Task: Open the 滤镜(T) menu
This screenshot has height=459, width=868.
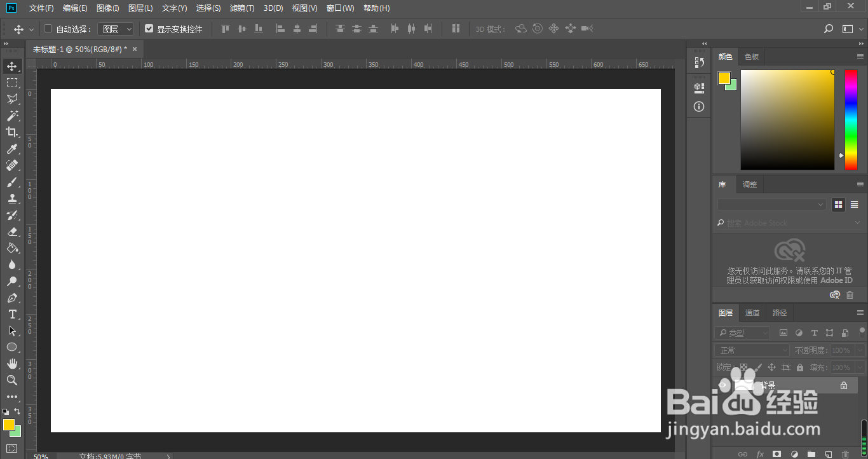Action: coord(242,8)
